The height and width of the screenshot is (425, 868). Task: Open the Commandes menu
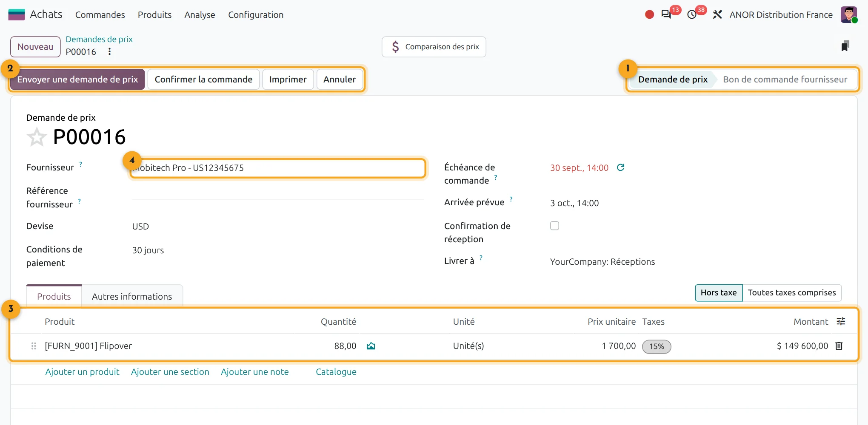tap(100, 15)
